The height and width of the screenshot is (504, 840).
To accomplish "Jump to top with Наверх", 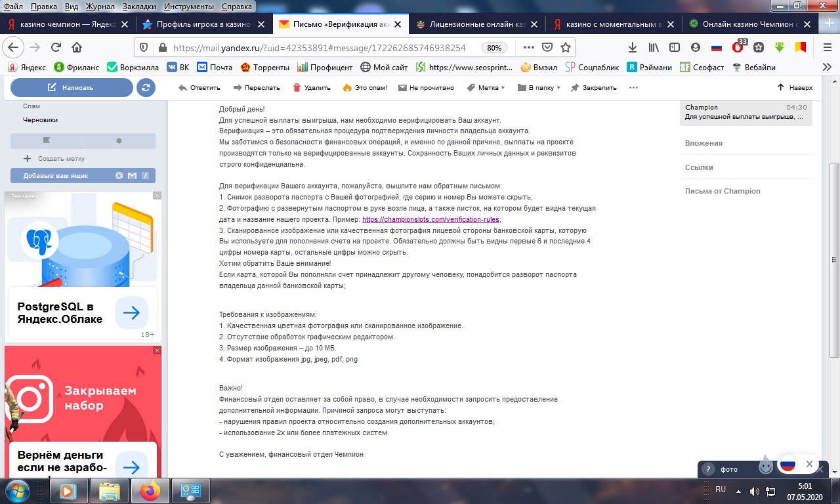I will [x=795, y=87].
